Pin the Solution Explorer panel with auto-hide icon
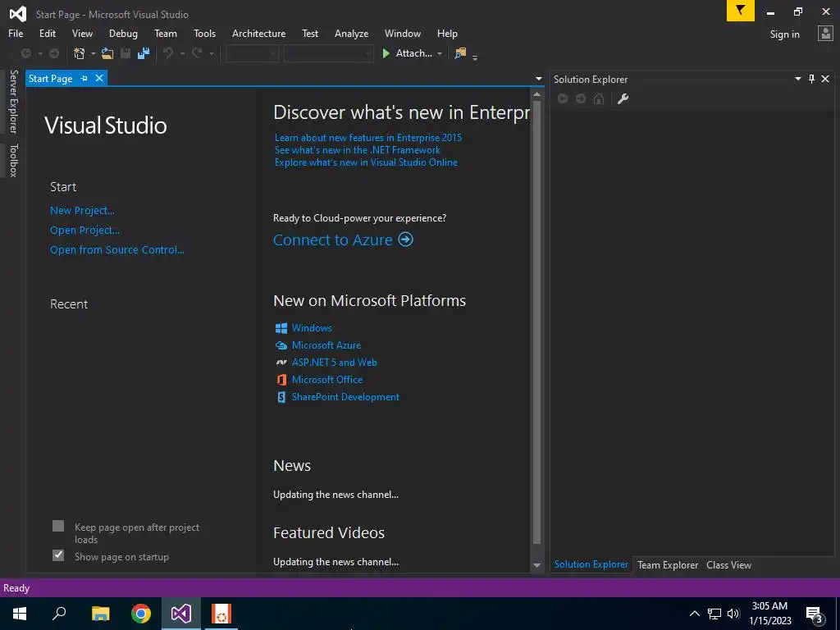The width and height of the screenshot is (840, 630). point(811,79)
